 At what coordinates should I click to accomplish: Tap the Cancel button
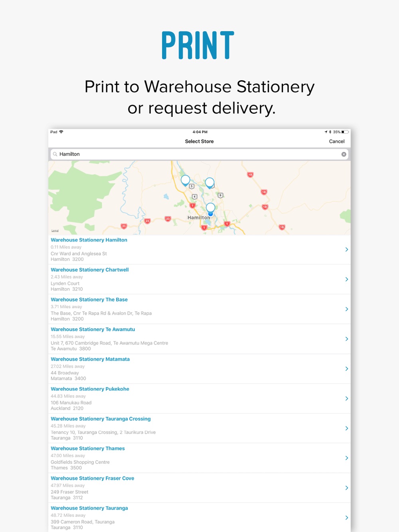coord(337,142)
